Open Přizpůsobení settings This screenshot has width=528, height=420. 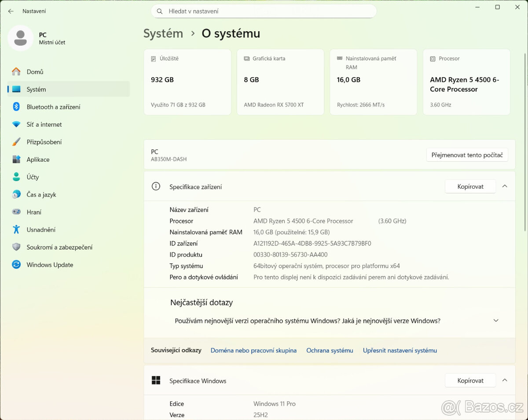44,142
